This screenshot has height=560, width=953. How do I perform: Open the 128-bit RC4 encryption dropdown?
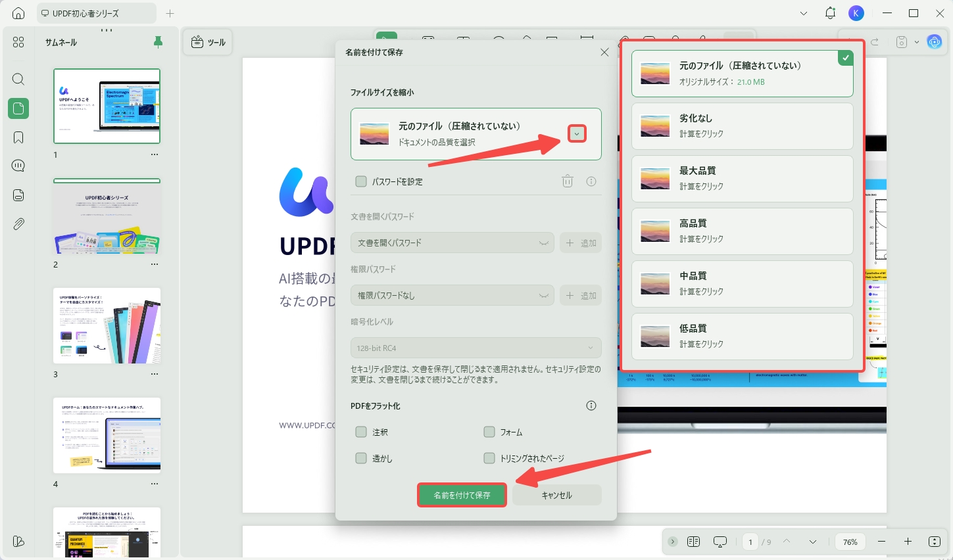coord(476,348)
